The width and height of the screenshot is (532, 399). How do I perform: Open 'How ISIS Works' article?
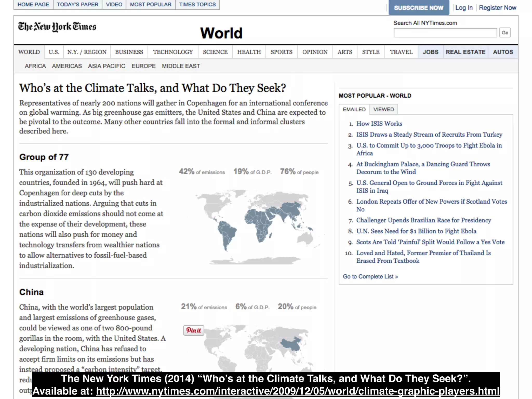click(379, 124)
